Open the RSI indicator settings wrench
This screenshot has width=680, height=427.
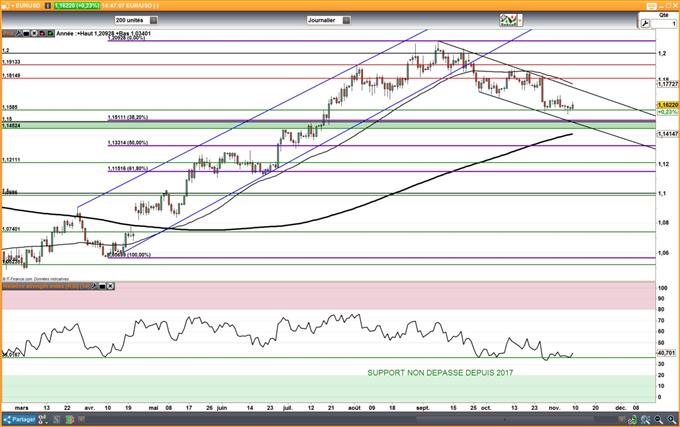94,286
